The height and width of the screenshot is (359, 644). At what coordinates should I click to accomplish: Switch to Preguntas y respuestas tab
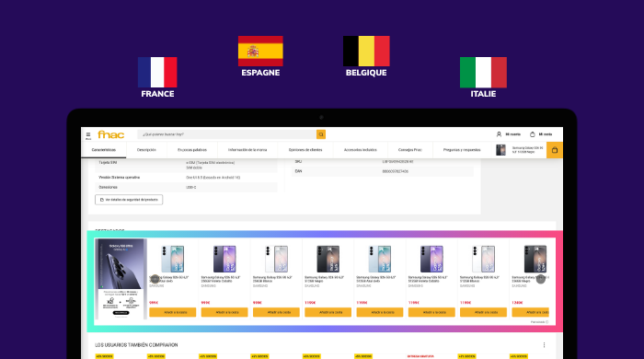pyautogui.click(x=462, y=150)
